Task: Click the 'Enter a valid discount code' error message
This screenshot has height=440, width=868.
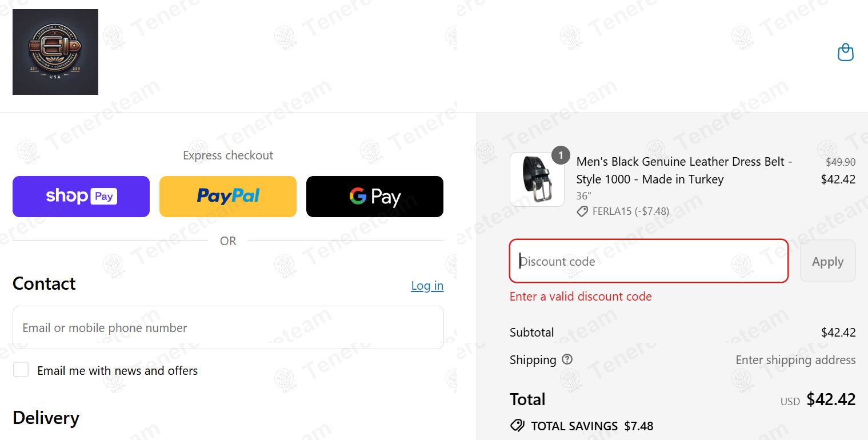Action: tap(581, 297)
